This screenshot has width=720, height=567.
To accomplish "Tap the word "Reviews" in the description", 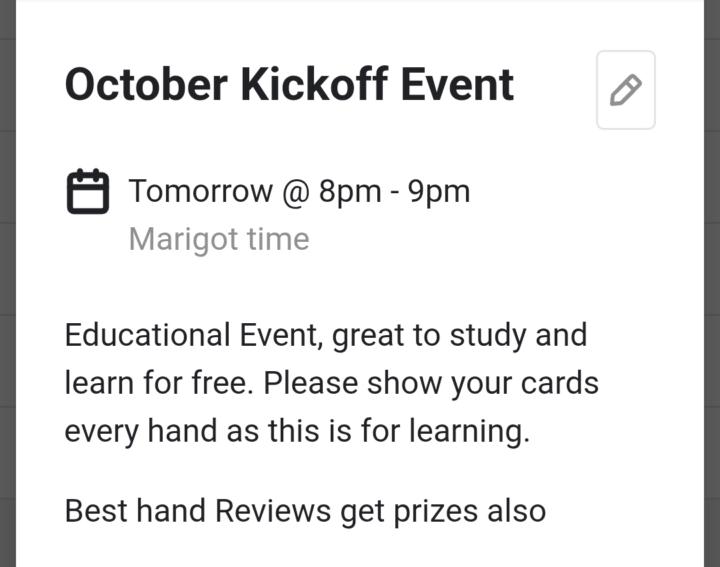I will [273, 511].
